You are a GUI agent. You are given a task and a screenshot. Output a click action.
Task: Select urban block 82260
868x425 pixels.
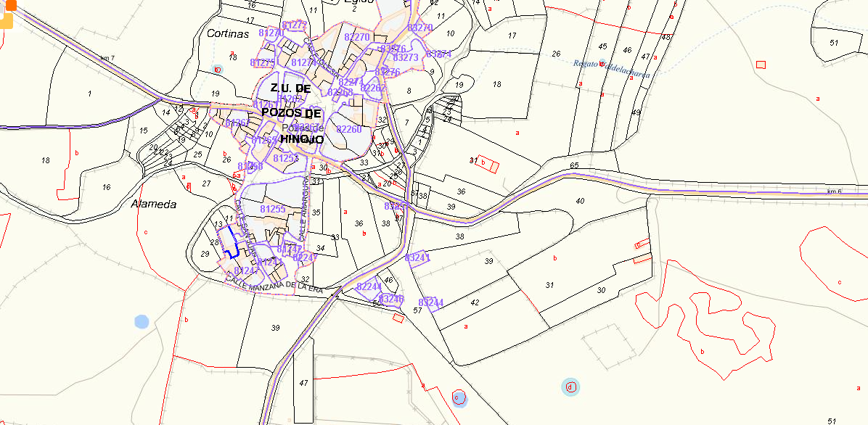[x=348, y=129]
